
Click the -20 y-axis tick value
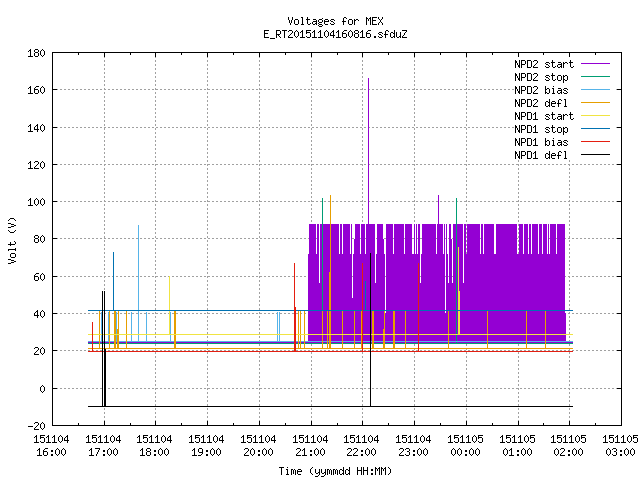pos(36,426)
